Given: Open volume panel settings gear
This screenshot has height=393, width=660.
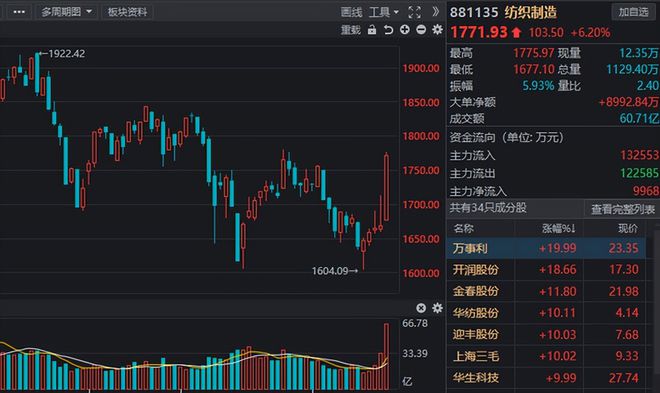Looking at the screenshot, I should click(437, 308).
